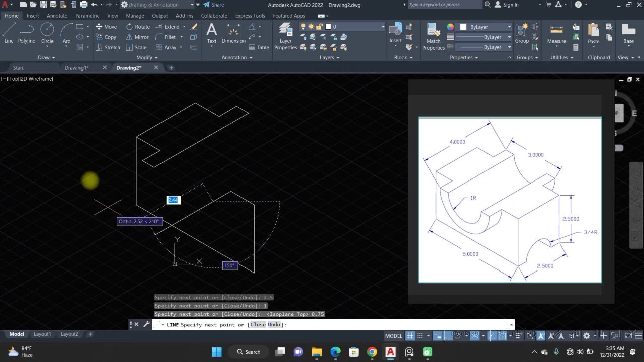
Task: Click the Polyline tool
Action: coord(27,33)
